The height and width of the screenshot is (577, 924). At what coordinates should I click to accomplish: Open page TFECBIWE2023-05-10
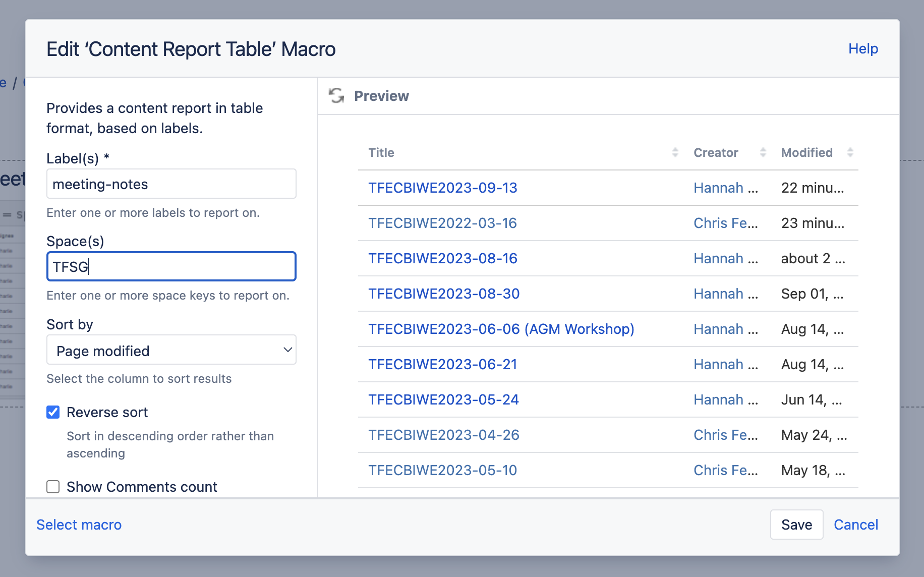(x=443, y=470)
